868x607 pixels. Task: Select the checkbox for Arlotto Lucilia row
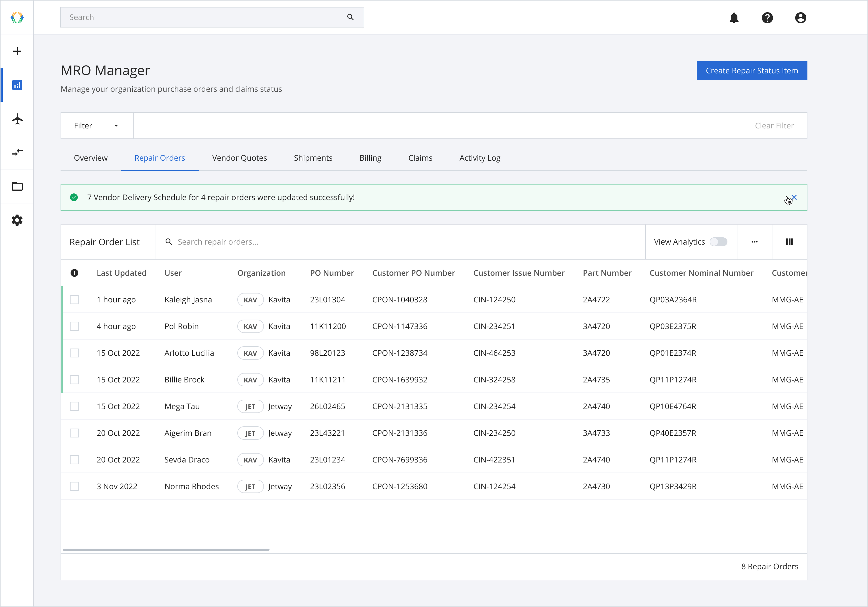pyautogui.click(x=74, y=353)
